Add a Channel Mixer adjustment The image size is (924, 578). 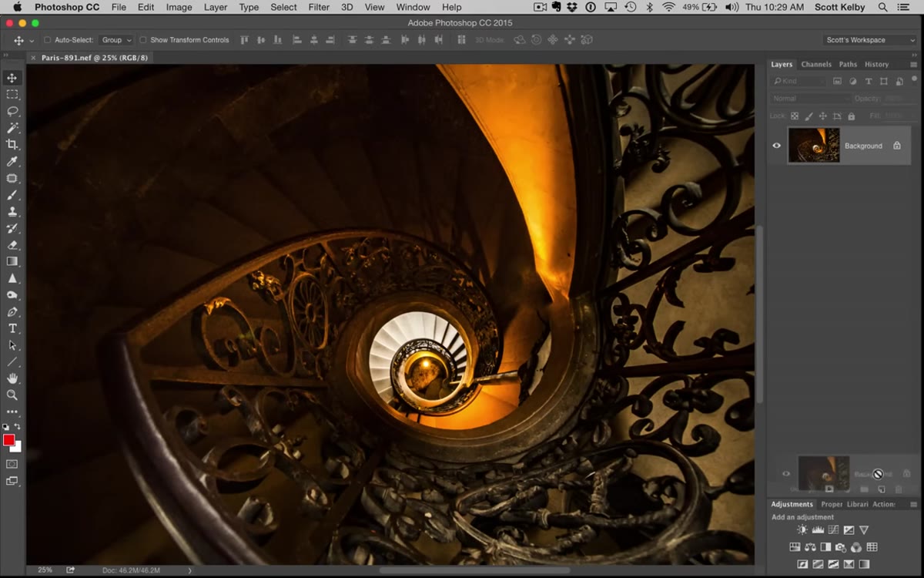click(x=856, y=547)
